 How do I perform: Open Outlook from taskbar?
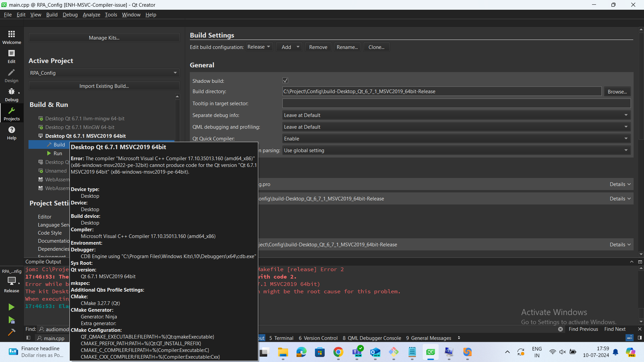tap(375, 352)
